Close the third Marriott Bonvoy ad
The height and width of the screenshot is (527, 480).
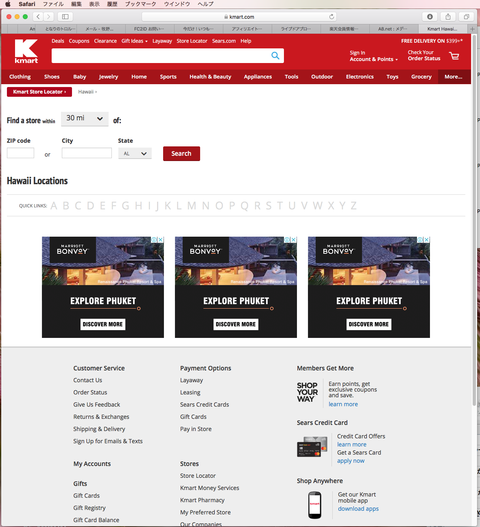click(x=427, y=240)
